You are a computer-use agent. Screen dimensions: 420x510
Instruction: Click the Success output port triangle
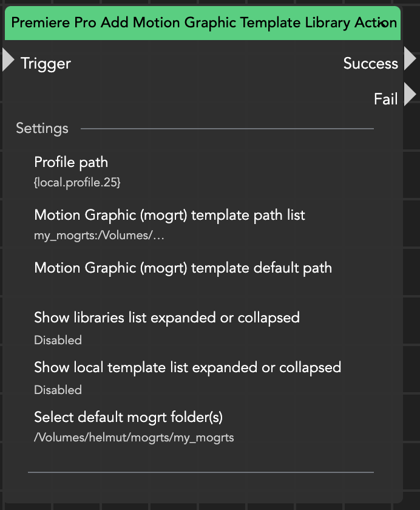click(410, 59)
